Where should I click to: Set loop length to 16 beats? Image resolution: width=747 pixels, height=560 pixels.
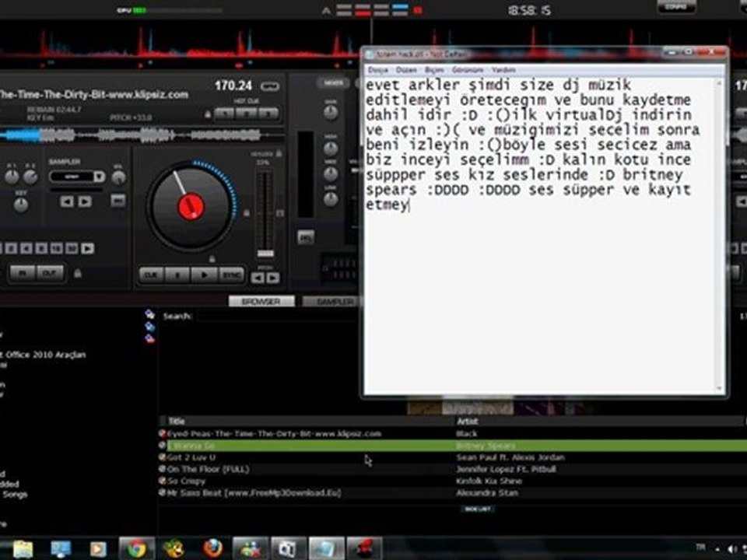(x=57, y=248)
